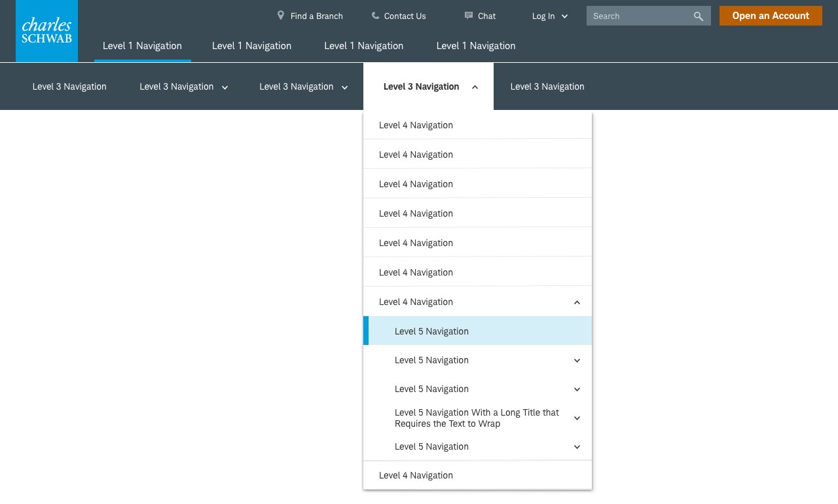Open the Contact Us link
The height and width of the screenshot is (504, 838).
(405, 16)
